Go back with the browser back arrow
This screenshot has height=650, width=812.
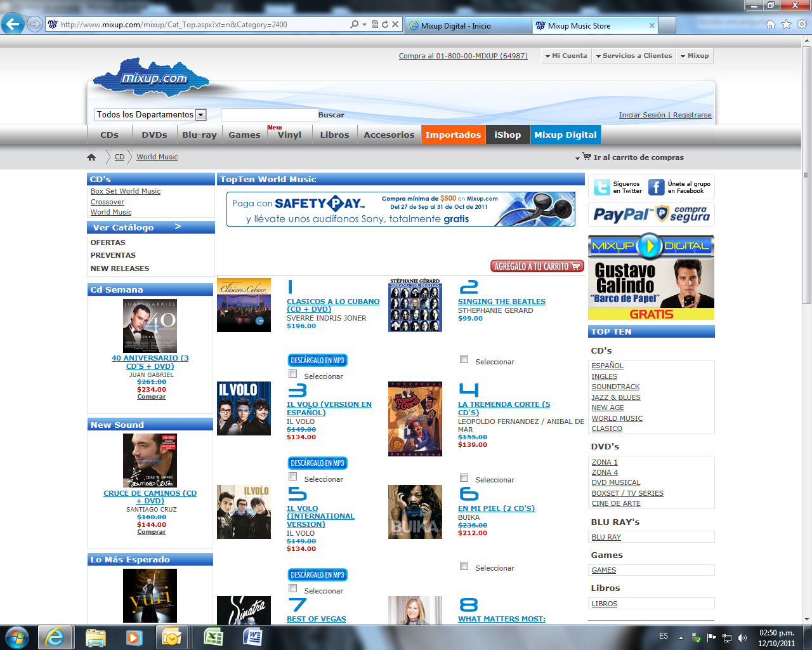[x=13, y=25]
